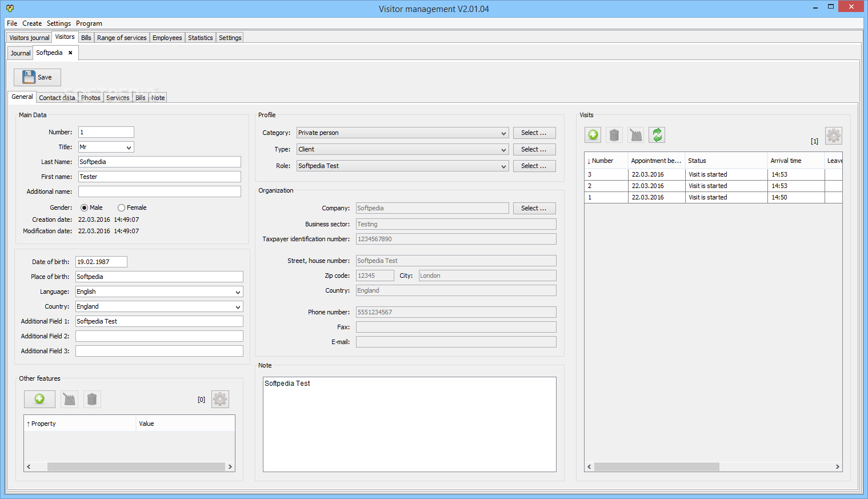Open the File menu
Image resolution: width=868 pixels, height=499 pixels.
tap(12, 23)
